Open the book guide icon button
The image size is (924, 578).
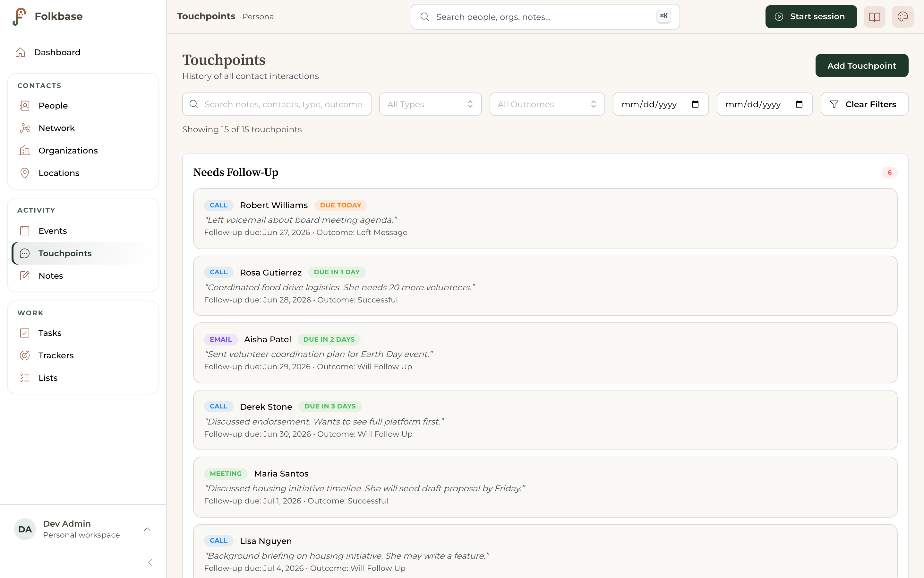click(874, 17)
